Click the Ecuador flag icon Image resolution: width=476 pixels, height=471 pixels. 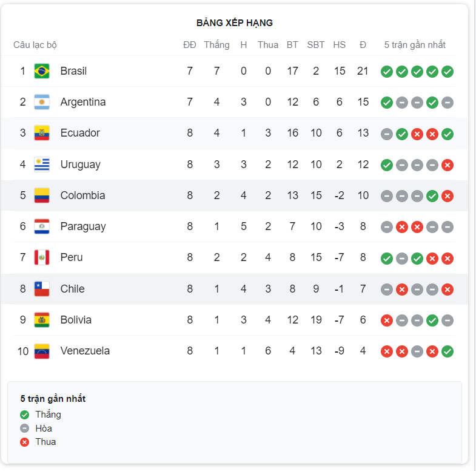42,133
